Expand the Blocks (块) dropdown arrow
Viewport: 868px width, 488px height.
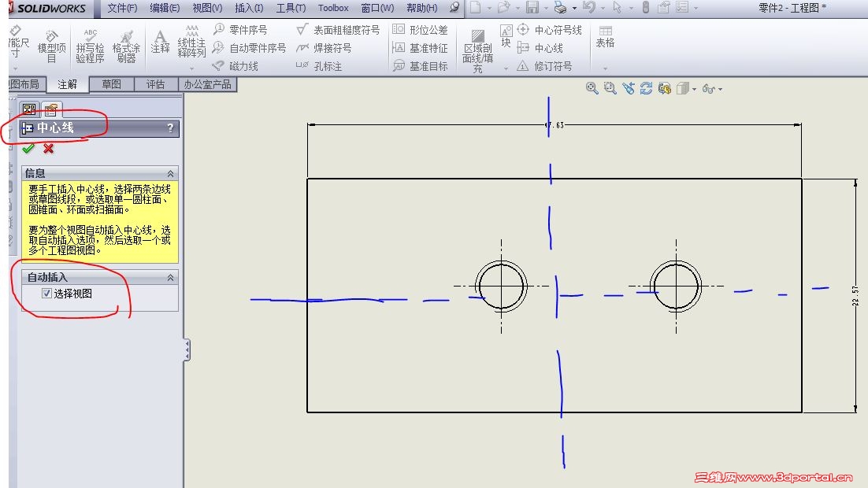pyautogui.click(x=506, y=68)
